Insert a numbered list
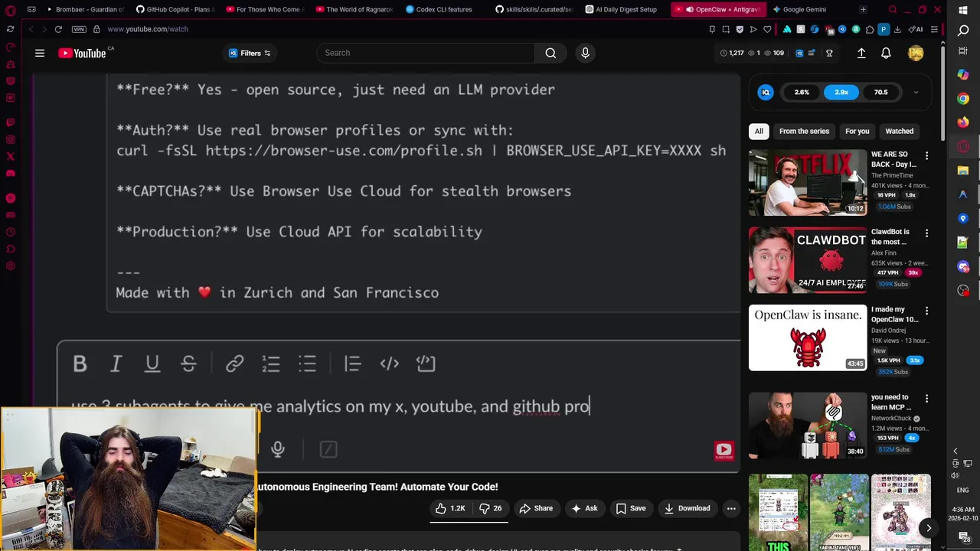 coord(271,364)
